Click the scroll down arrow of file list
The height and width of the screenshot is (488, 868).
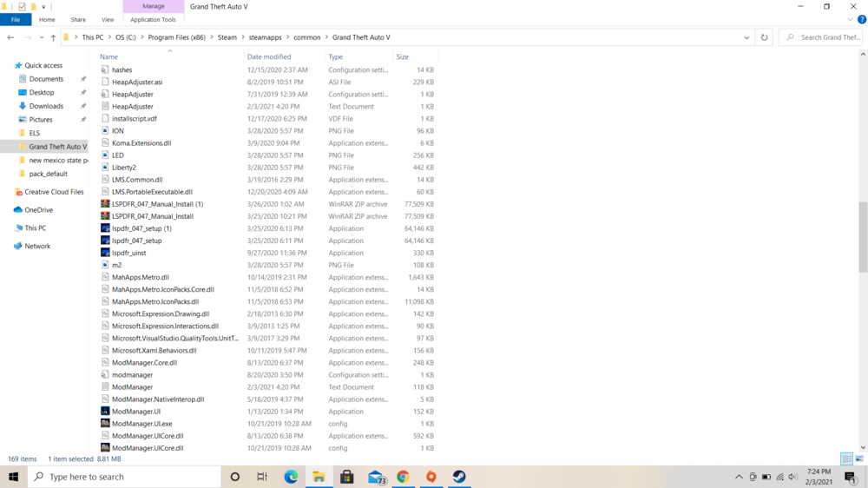tap(863, 447)
